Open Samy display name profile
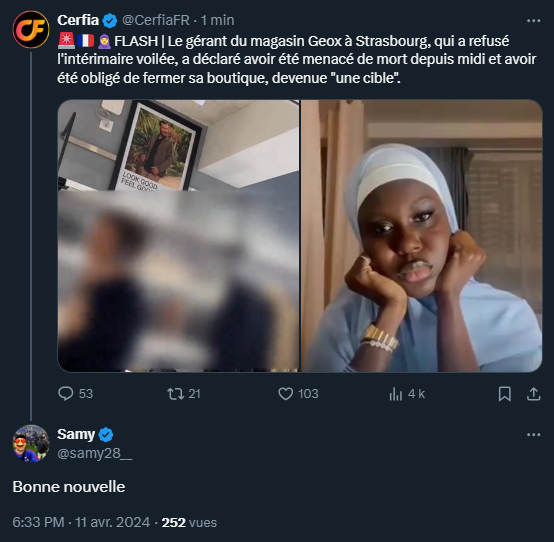The width and height of the screenshot is (554, 542). (x=76, y=435)
